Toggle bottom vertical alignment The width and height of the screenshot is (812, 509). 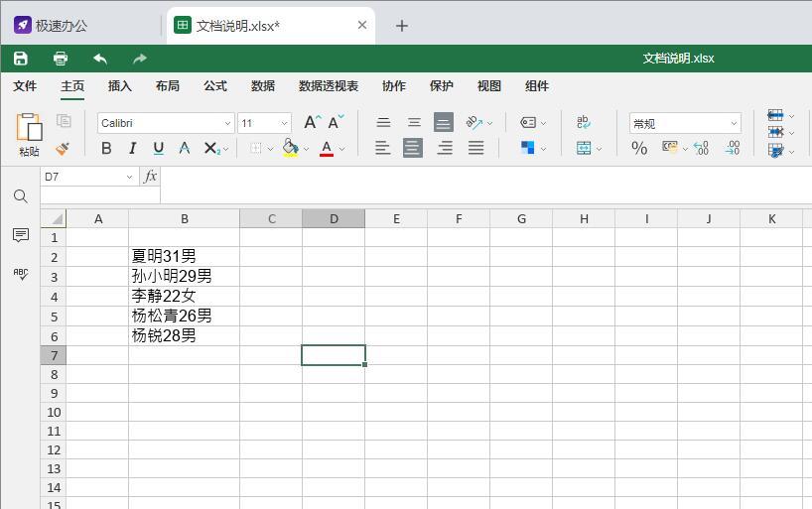click(444, 122)
